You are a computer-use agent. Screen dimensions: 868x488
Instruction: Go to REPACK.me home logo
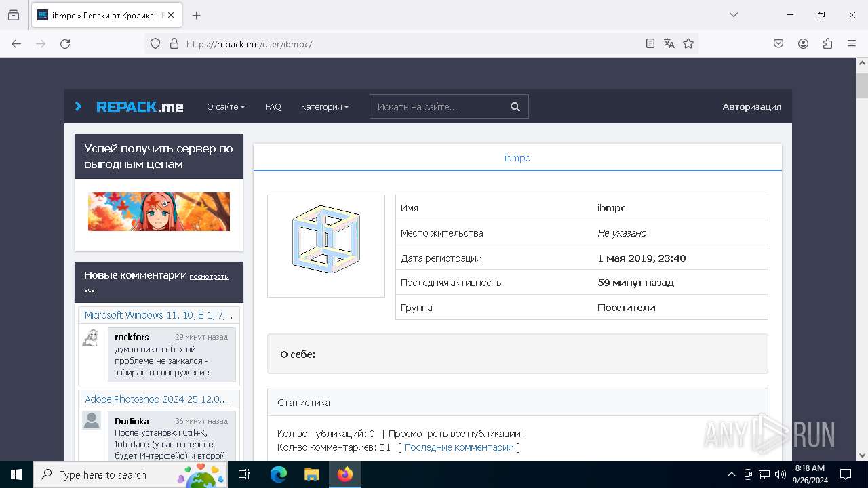pyautogui.click(x=139, y=106)
